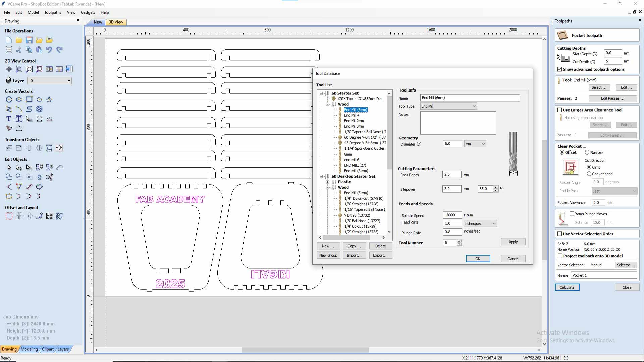Select the draw rectangle tool
Screen dimensions: 644x362
(x=29, y=99)
